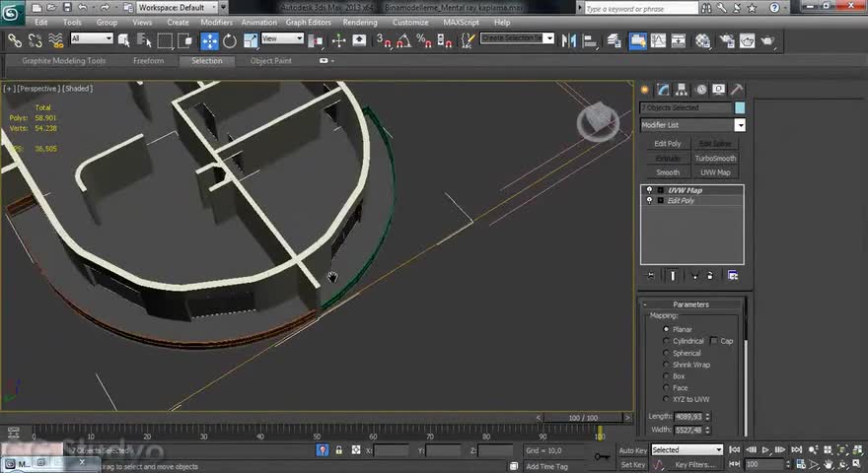The width and height of the screenshot is (868, 473).
Task: Open the View reference coordinate dropdown
Action: (x=282, y=39)
